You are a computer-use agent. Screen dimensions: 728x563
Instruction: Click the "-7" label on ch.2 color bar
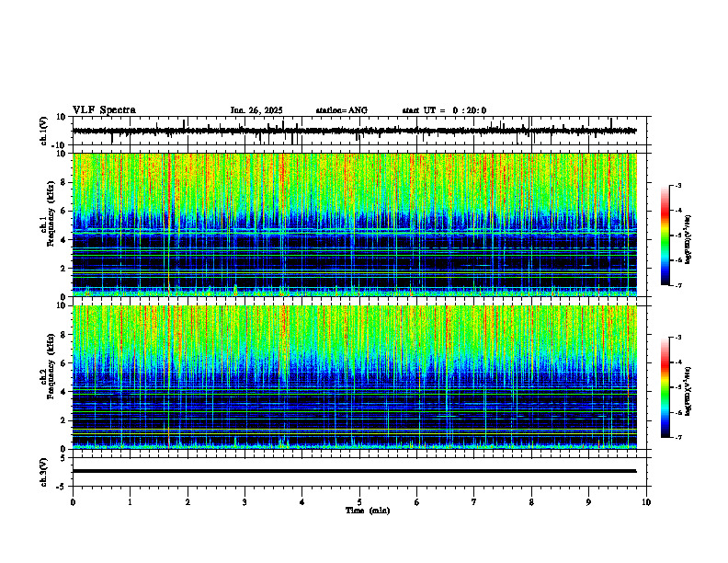coord(677,437)
